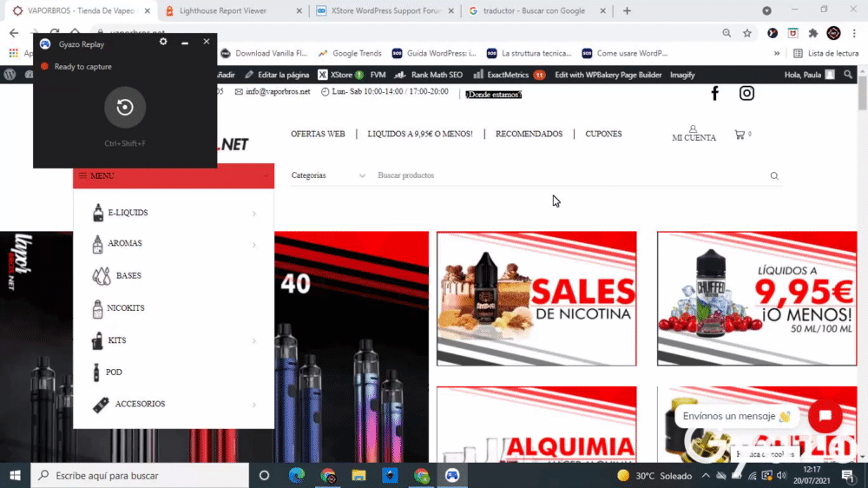This screenshot has width=868, height=488.
Task: Open the WordPress logo admin menu
Action: point(10,75)
